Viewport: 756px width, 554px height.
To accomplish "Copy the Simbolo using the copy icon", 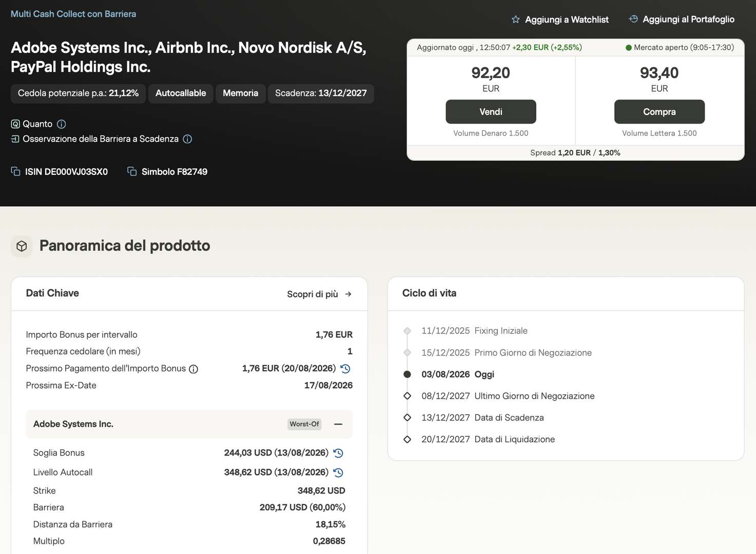I will coord(132,171).
